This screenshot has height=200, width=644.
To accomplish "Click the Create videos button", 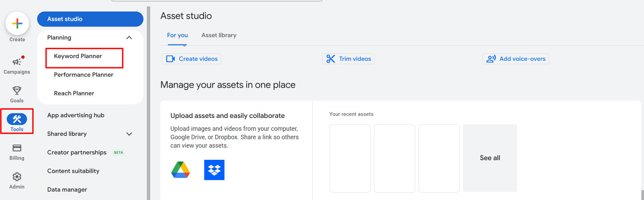I will [191, 59].
